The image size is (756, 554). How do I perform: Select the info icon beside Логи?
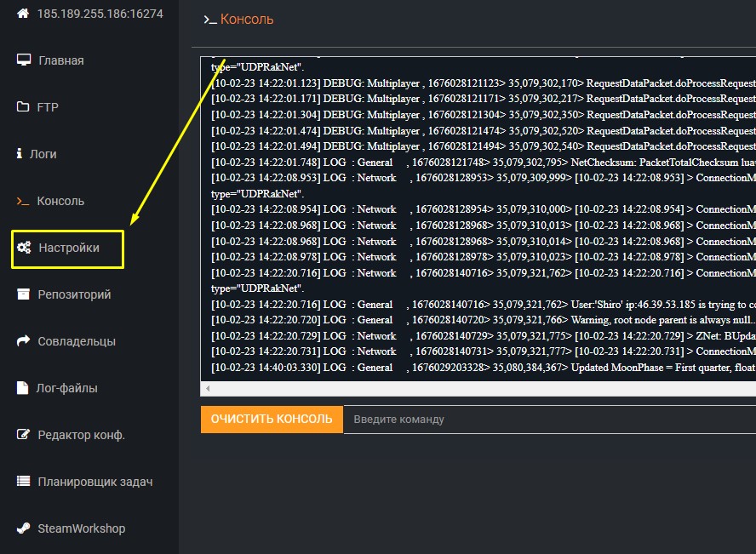[x=19, y=154]
